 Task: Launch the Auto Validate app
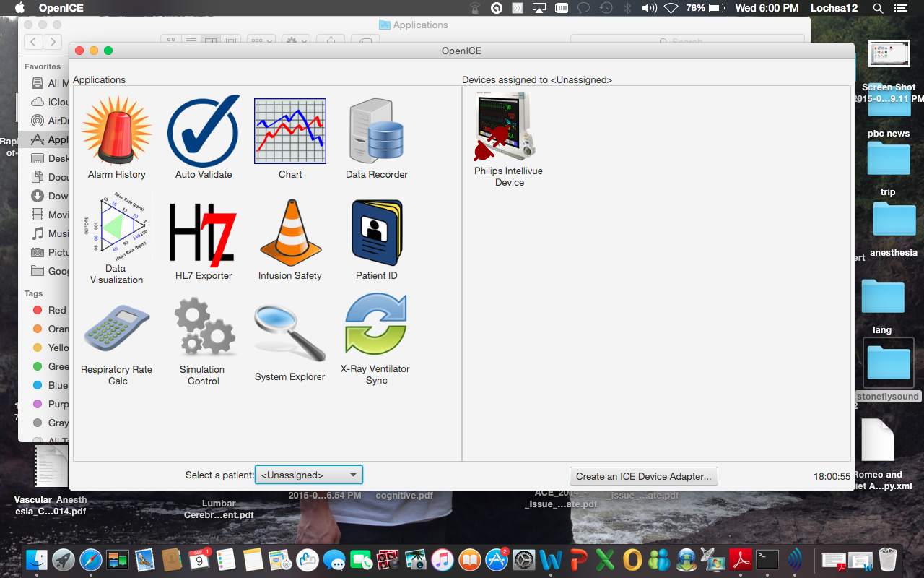coord(204,138)
